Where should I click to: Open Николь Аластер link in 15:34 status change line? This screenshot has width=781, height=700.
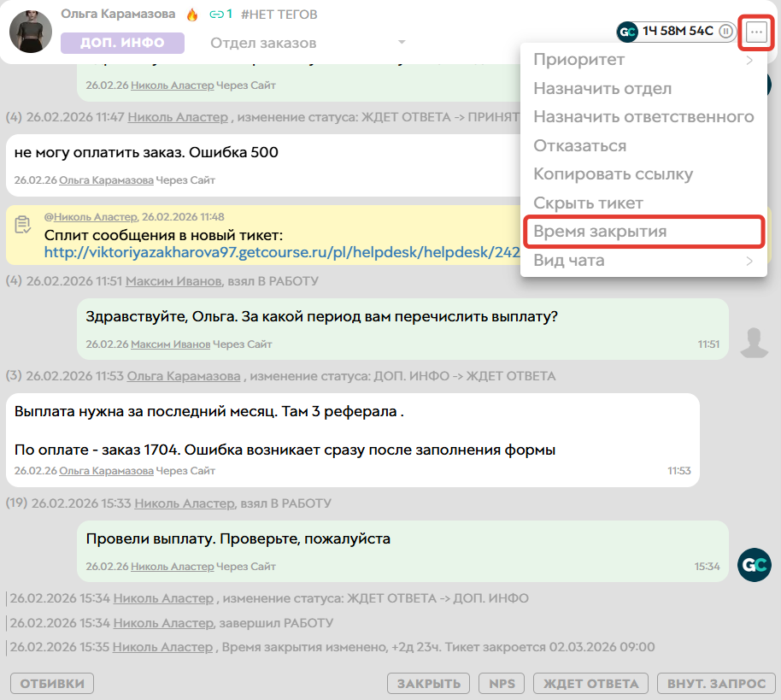point(163,598)
